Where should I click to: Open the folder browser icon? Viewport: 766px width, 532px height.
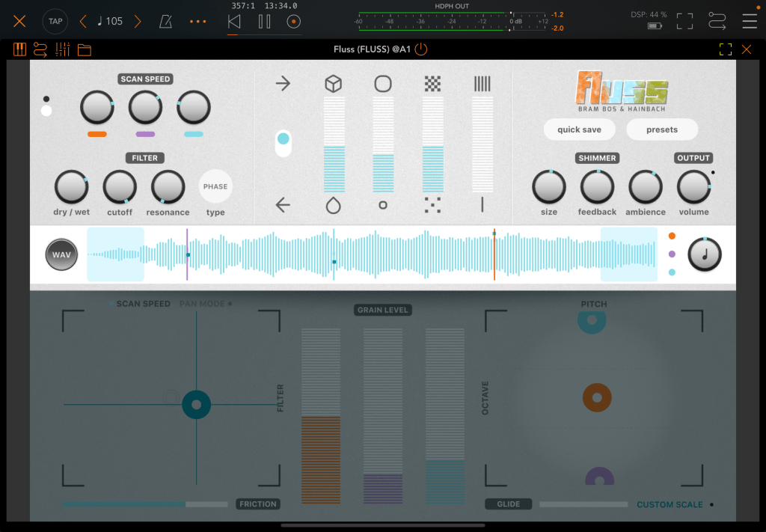[x=84, y=50]
